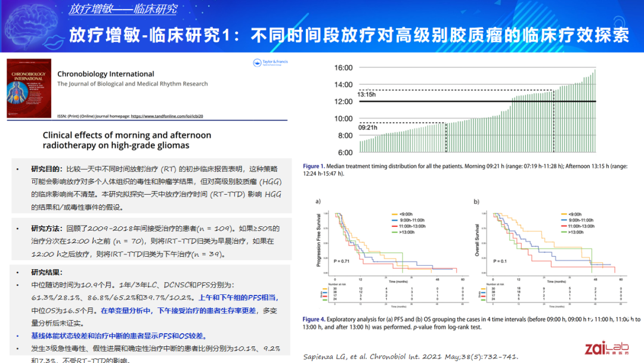This screenshot has height=363, width=644.
Task: Click the Figure 1 treatment timing bar chart
Action: point(477,110)
